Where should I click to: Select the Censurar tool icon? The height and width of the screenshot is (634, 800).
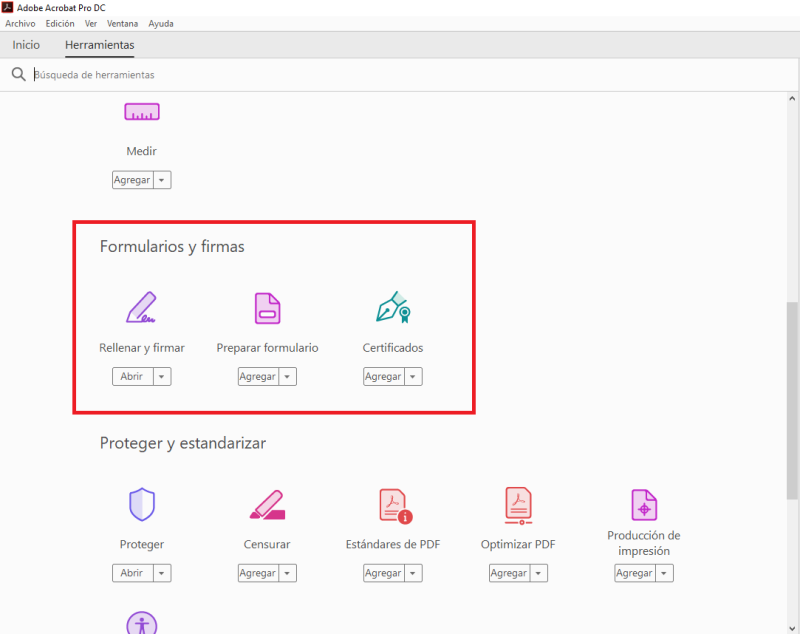click(x=267, y=505)
